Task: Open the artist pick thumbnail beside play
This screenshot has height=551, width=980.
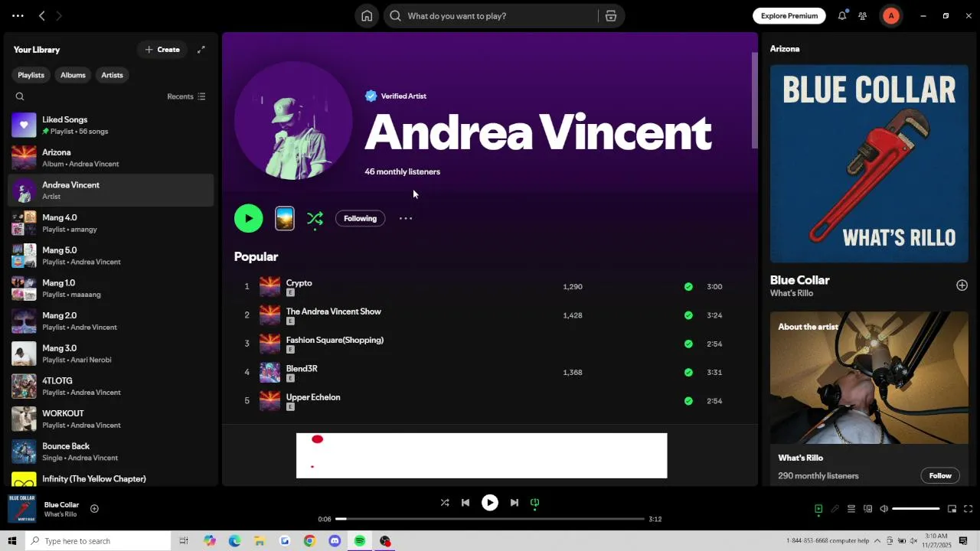Action: [285, 219]
